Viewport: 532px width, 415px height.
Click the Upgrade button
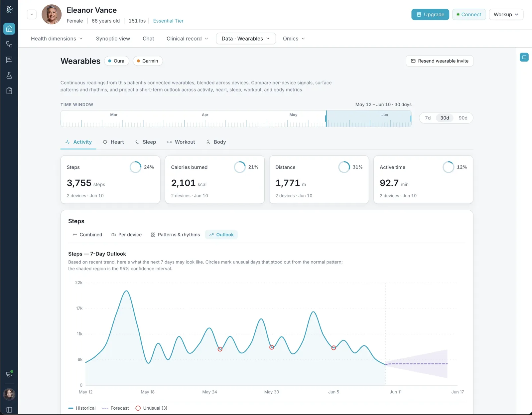[x=430, y=14]
